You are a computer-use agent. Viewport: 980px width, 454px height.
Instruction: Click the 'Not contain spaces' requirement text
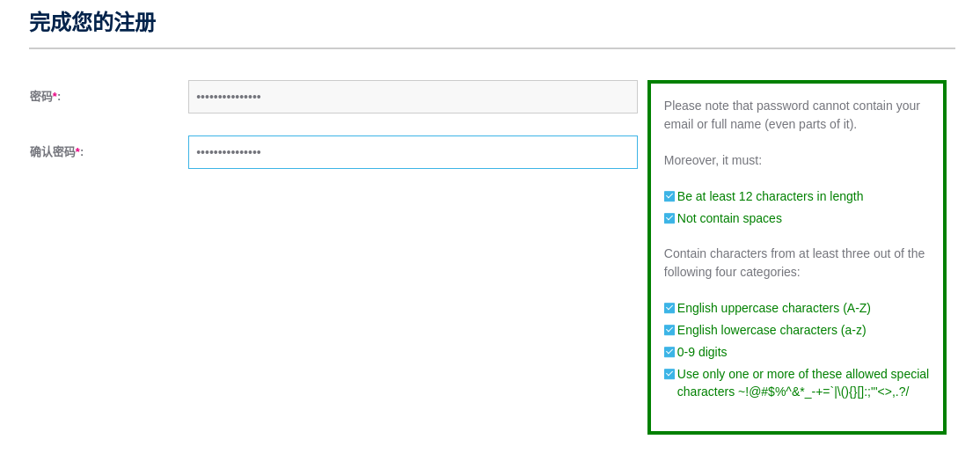(x=729, y=218)
